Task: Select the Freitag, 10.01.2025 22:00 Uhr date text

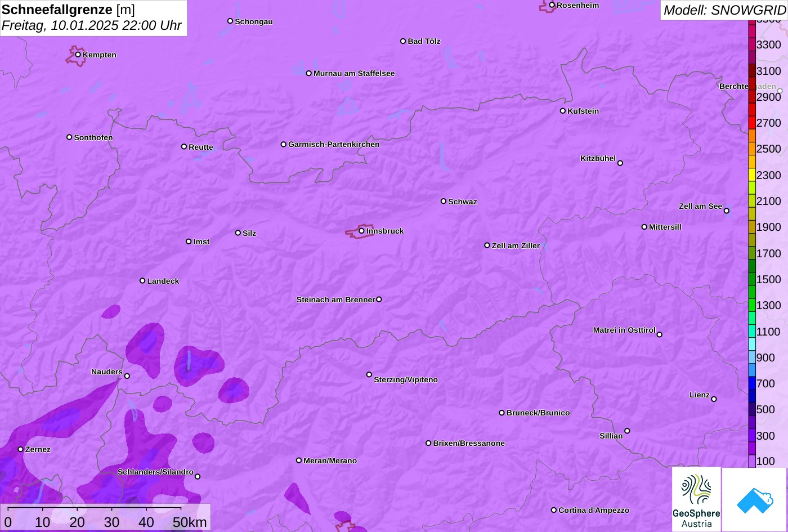Action: (x=92, y=25)
